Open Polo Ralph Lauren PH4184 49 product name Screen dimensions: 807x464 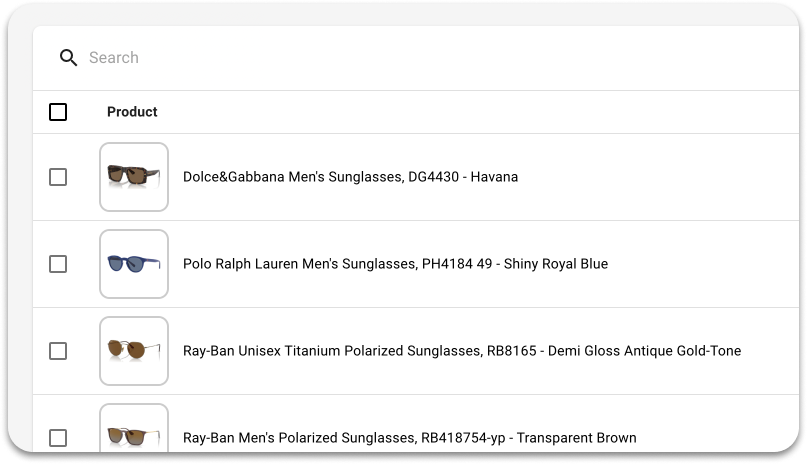pyautogui.click(x=395, y=264)
